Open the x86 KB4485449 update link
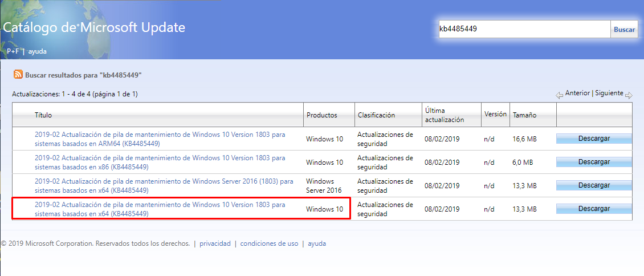Screen dimensions: 644x276 (160, 162)
